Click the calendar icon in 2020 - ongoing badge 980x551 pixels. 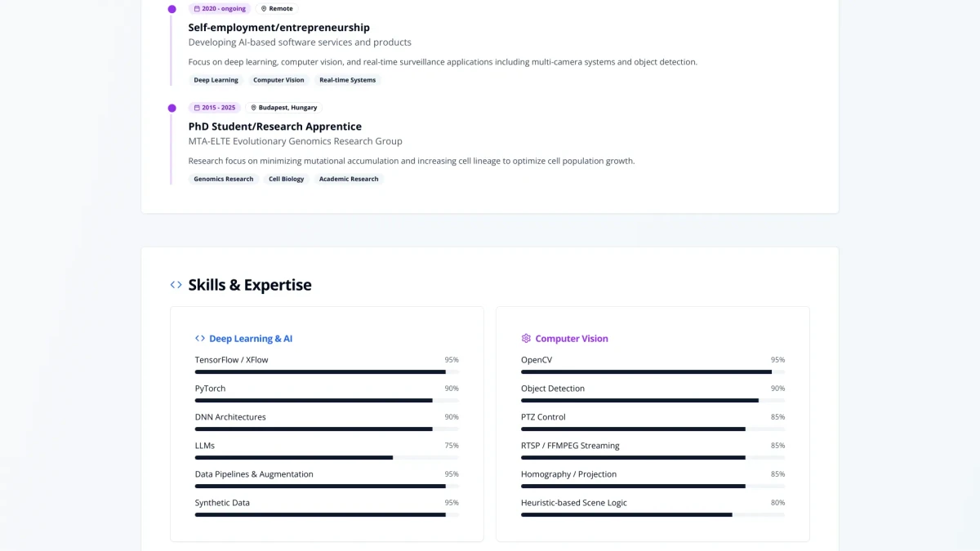tap(197, 9)
